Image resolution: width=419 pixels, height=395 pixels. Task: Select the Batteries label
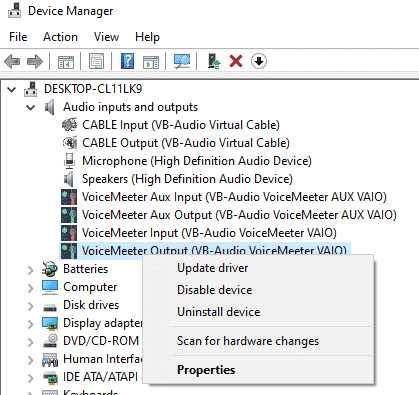[x=86, y=269]
